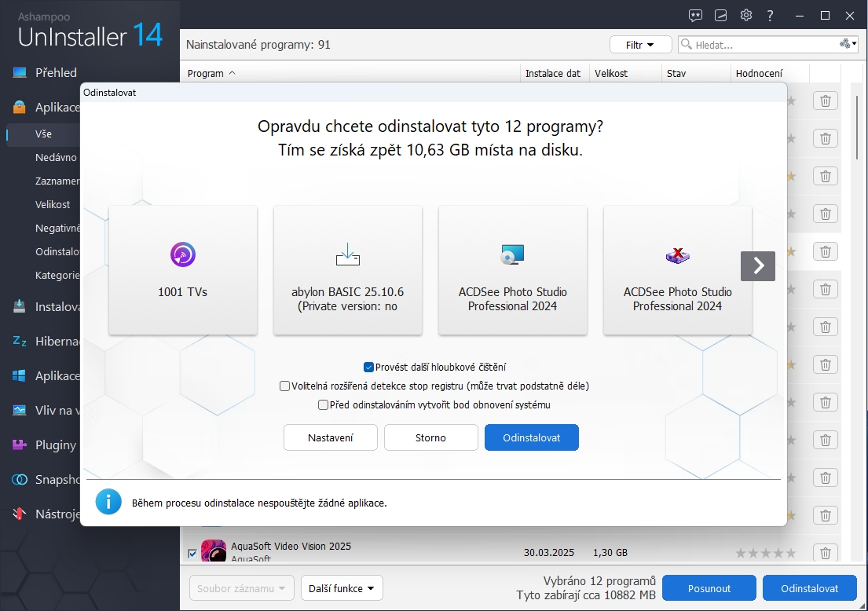
Task: Show next programs with right arrow
Action: (x=758, y=266)
